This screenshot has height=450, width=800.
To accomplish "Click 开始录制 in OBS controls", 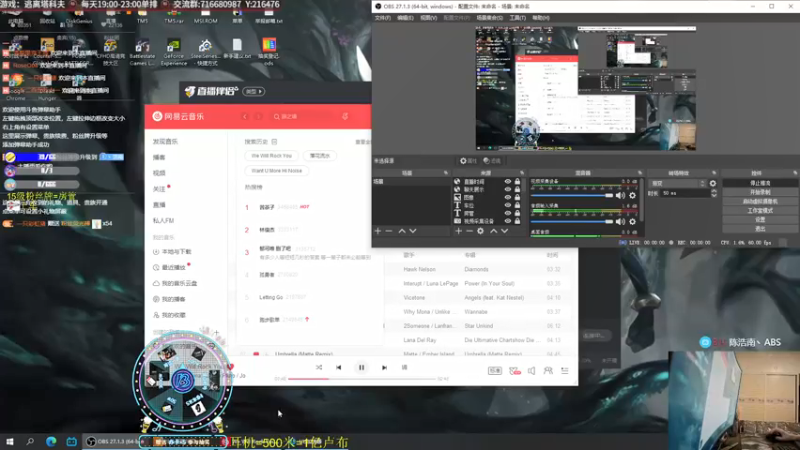I will pos(760,192).
